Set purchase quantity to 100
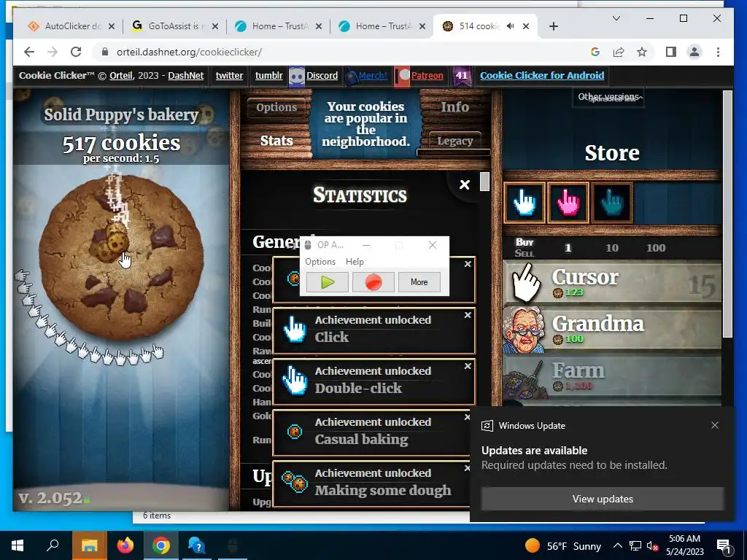This screenshot has width=747, height=560. click(x=656, y=248)
